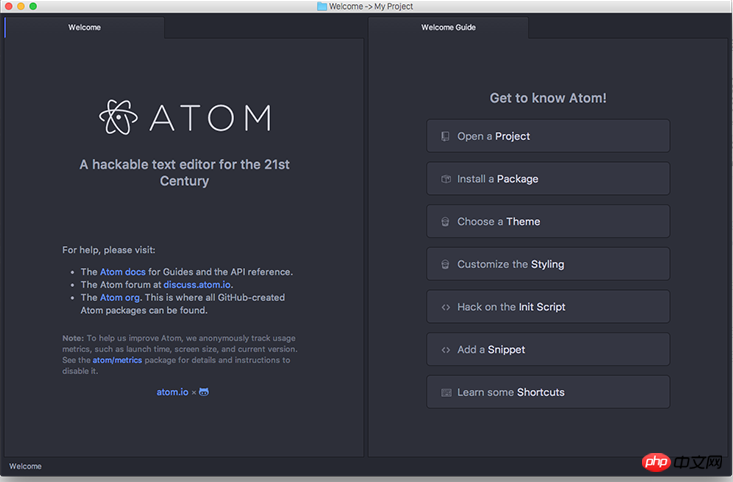Click the 'For help, please visit:' text
The width and height of the screenshot is (733, 482).
[108, 250]
